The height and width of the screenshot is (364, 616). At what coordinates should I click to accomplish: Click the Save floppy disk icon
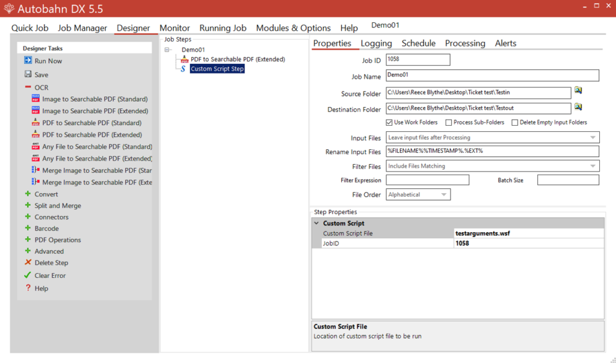28,75
